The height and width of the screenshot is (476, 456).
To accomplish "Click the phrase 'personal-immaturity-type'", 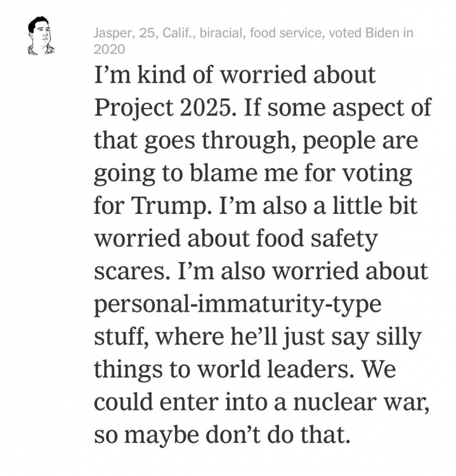I will [238, 305].
